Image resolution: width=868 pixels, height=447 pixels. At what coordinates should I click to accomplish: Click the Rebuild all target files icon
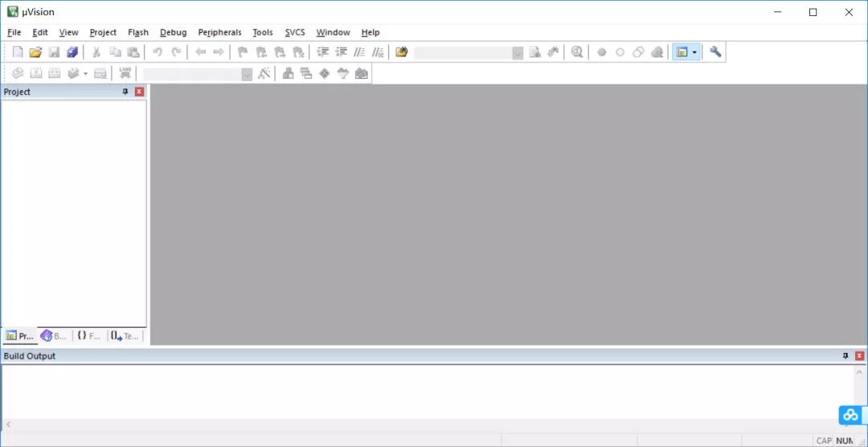55,73
